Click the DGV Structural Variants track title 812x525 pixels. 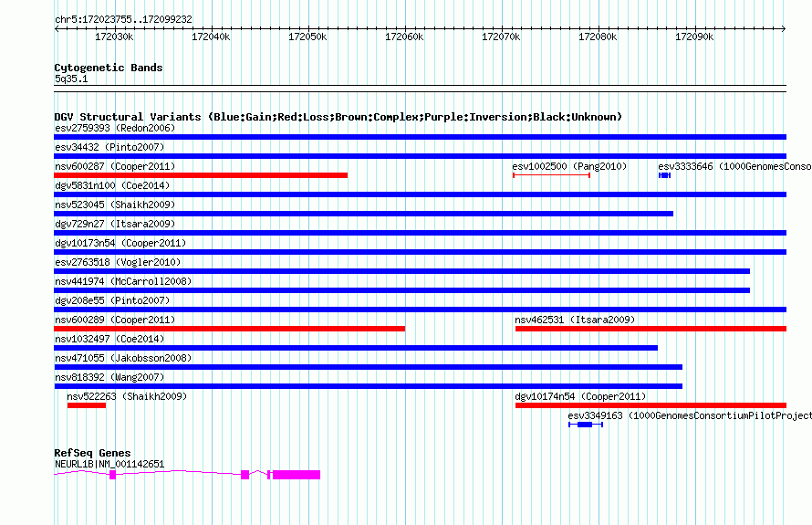338,117
